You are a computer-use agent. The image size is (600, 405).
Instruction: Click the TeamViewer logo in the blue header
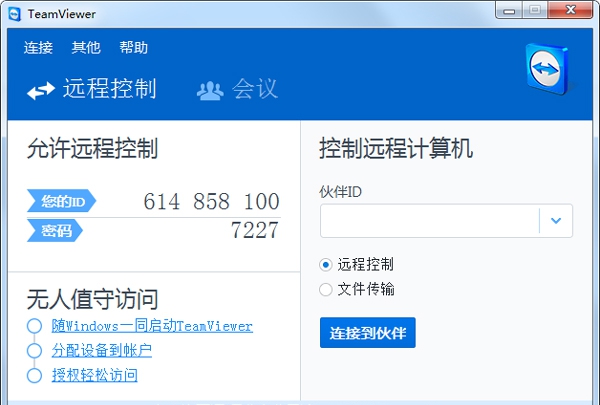tap(547, 69)
